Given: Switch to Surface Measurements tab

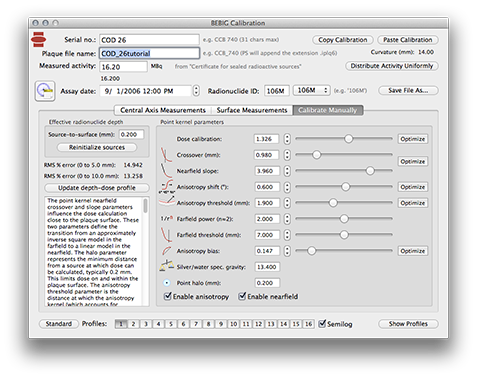Looking at the screenshot, I should pyautogui.click(x=252, y=110).
